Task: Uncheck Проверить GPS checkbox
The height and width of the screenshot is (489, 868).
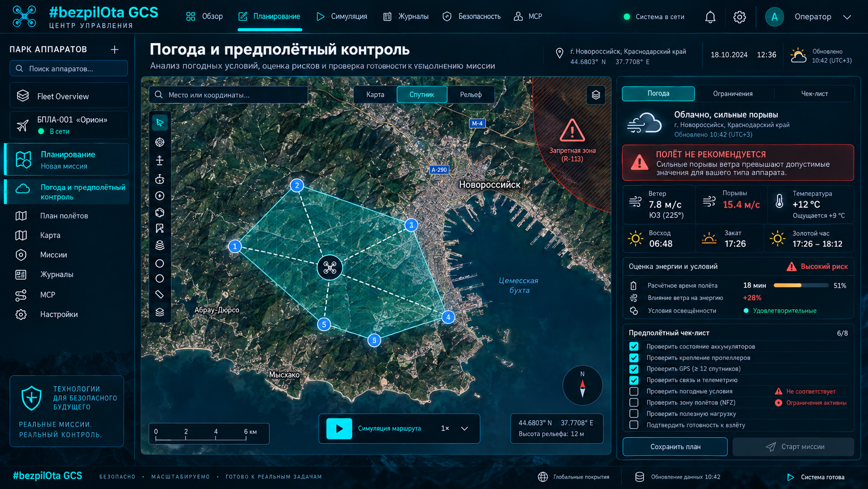Action: (634, 369)
